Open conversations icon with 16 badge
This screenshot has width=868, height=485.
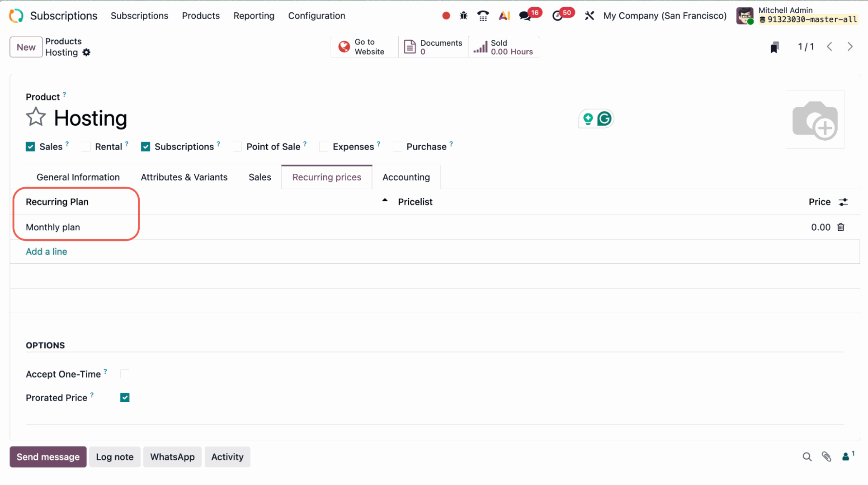[x=525, y=16]
